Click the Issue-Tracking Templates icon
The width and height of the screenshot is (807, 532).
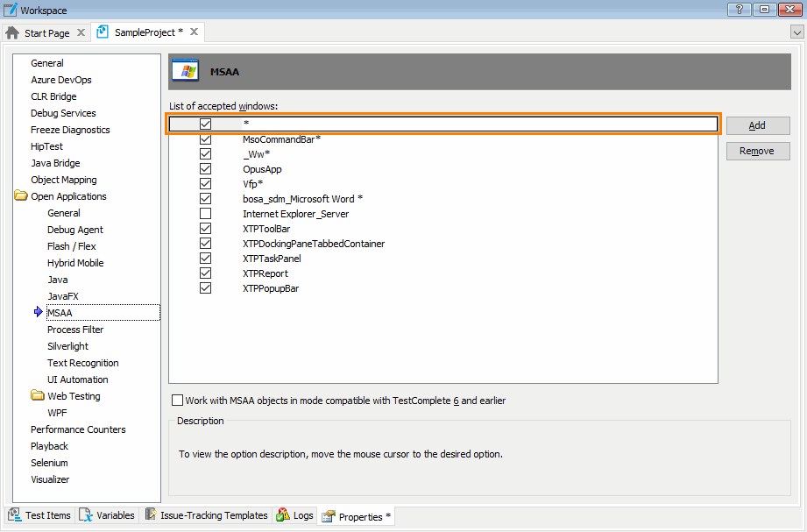point(151,515)
